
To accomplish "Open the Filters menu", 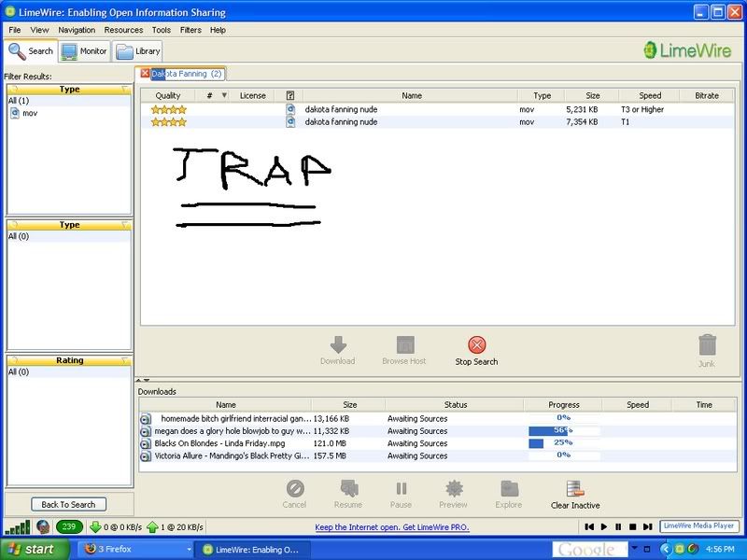I will click(190, 30).
